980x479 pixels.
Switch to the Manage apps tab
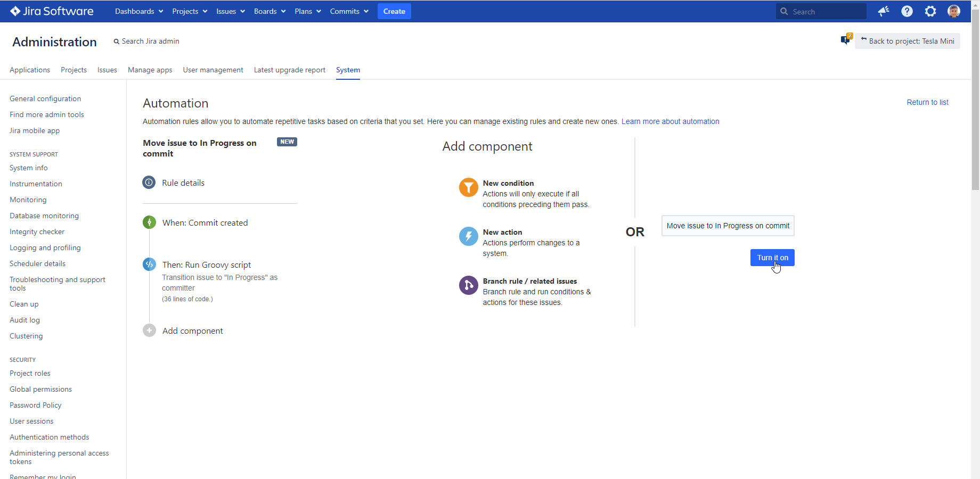click(x=150, y=70)
